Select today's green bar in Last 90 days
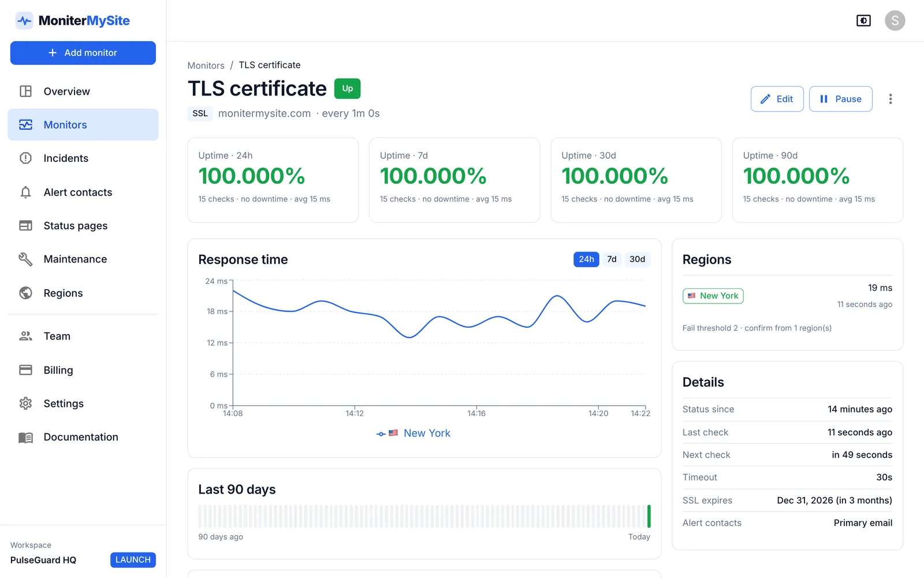Image resolution: width=924 pixels, height=578 pixels. tap(649, 516)
